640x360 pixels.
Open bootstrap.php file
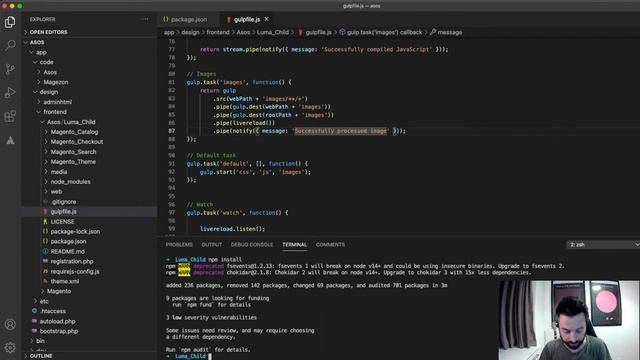[x=89, y=331]
